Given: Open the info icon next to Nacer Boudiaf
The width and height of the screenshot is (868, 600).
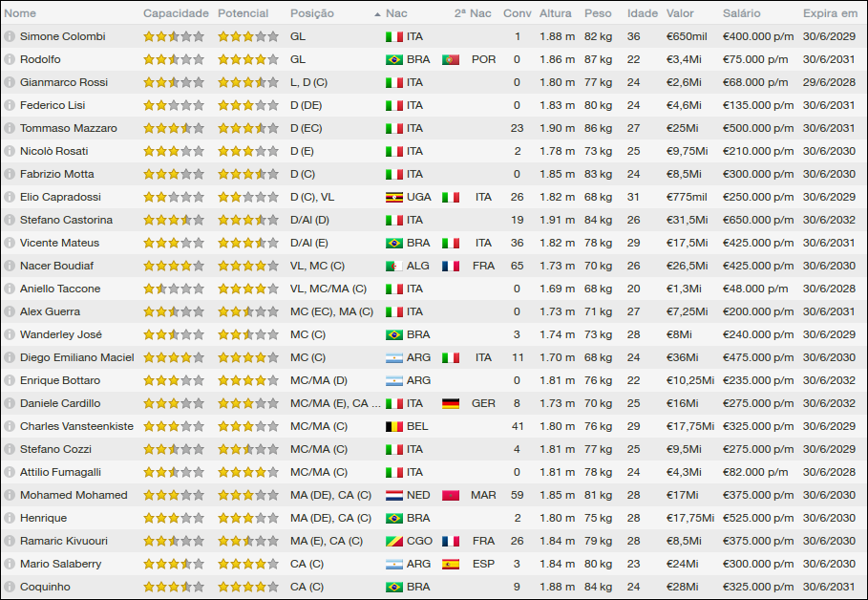Looking at the screenshot, I should tap(10, 266).
